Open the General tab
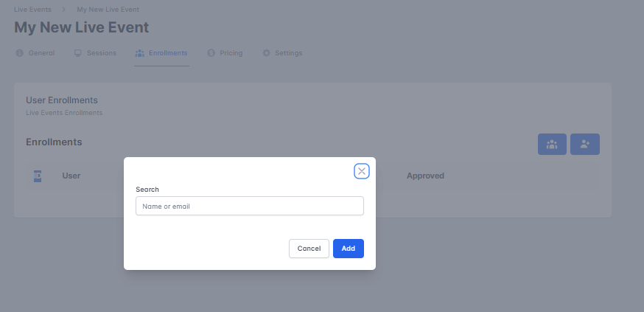Viewport: 644px width, 312px height. click(x=41, y=53)
